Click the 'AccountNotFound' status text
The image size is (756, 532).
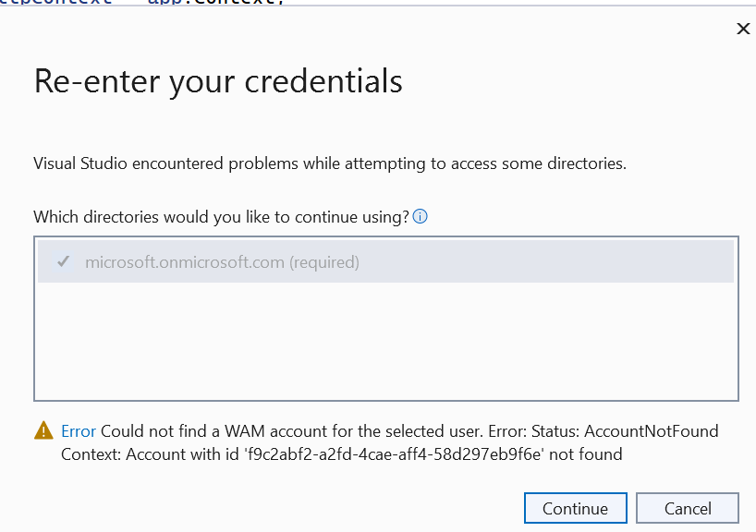coord(652,430)
